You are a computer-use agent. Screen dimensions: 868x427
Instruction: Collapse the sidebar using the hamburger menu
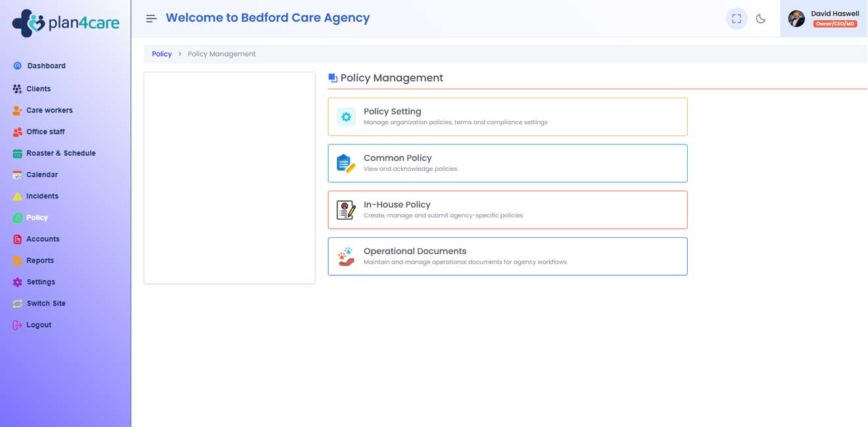click(151, 18)
